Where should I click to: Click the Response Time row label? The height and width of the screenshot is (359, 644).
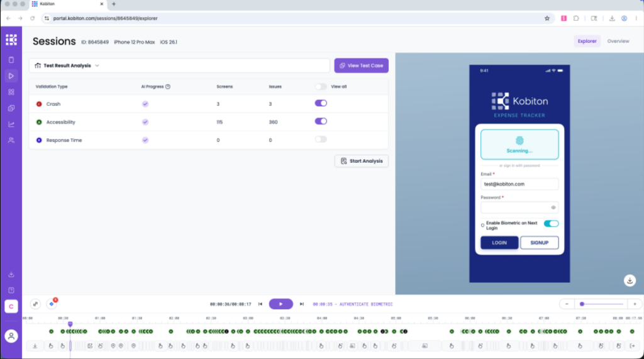click(64, 140)
